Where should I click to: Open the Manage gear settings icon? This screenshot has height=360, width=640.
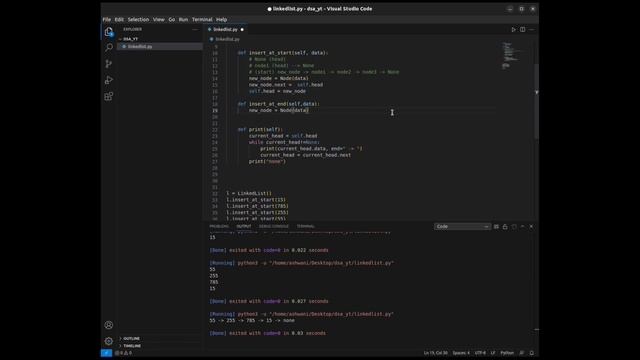tap(109, 341)
